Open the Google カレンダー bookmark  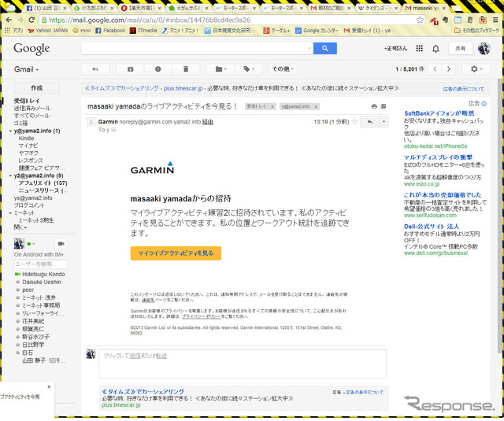317,31
